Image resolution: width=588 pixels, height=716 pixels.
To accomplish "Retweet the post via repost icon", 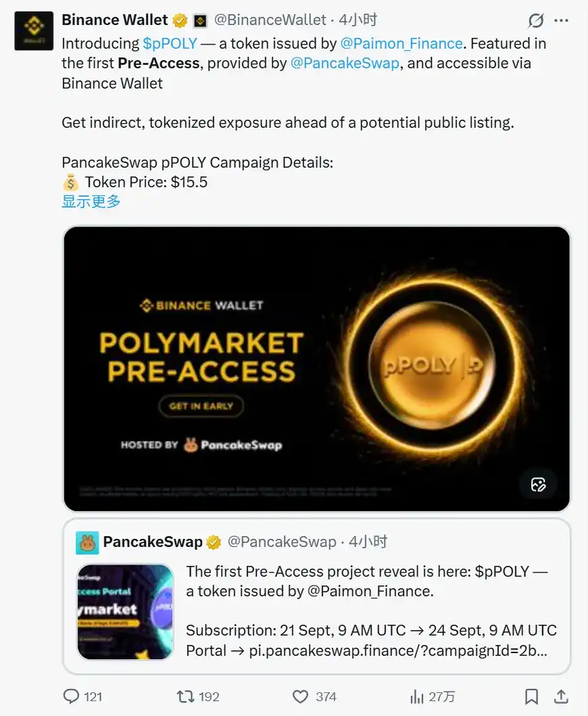I will pos(185,696).
